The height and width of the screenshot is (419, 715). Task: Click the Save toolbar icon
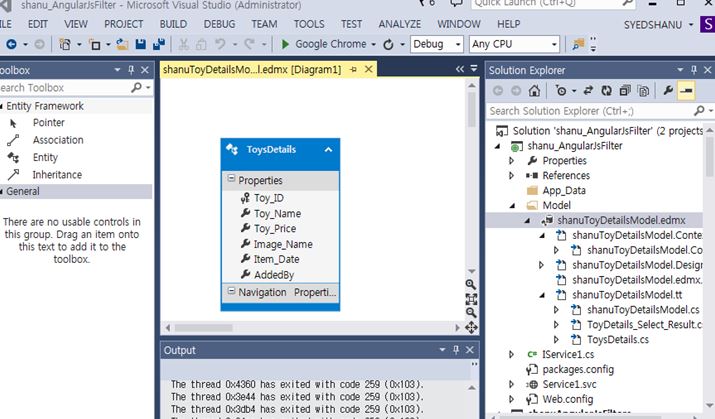[141, 44]
